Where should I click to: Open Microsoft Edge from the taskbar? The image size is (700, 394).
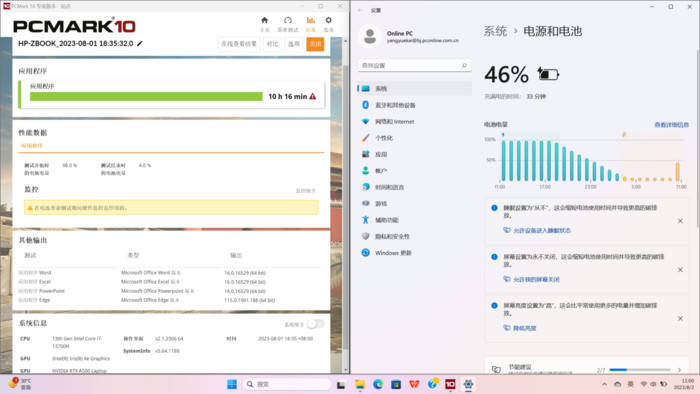[x=378, y=384]
